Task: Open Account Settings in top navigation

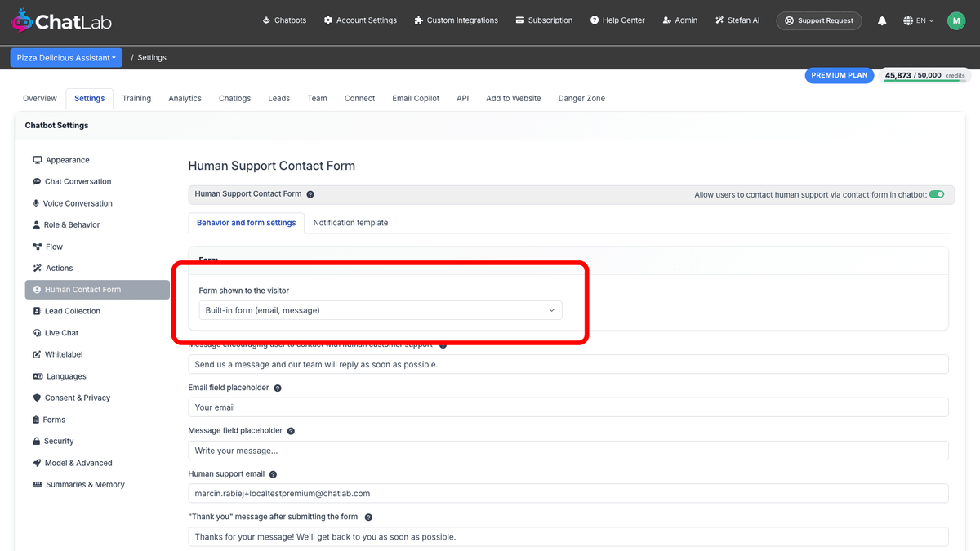Action: (360, 20)
